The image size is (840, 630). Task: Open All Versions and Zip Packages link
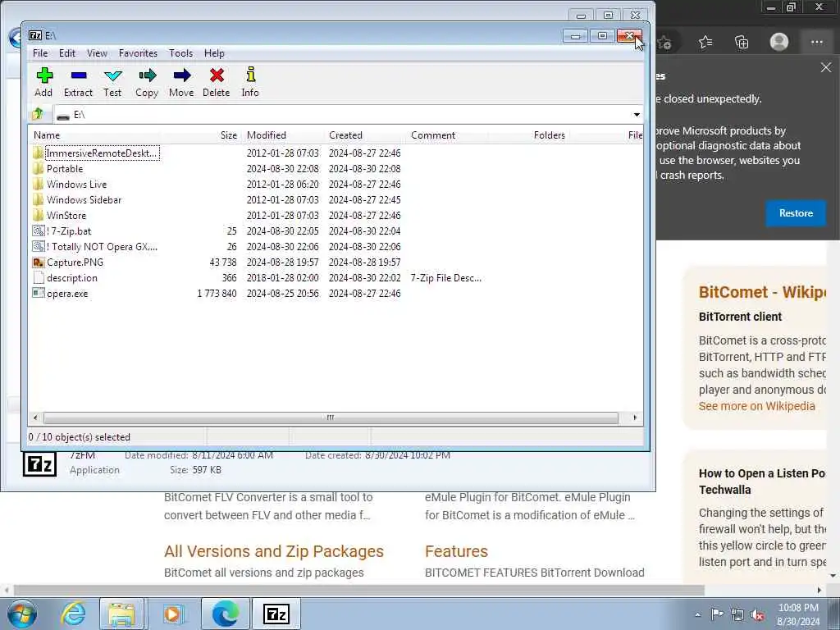click(x=274, y=551)
